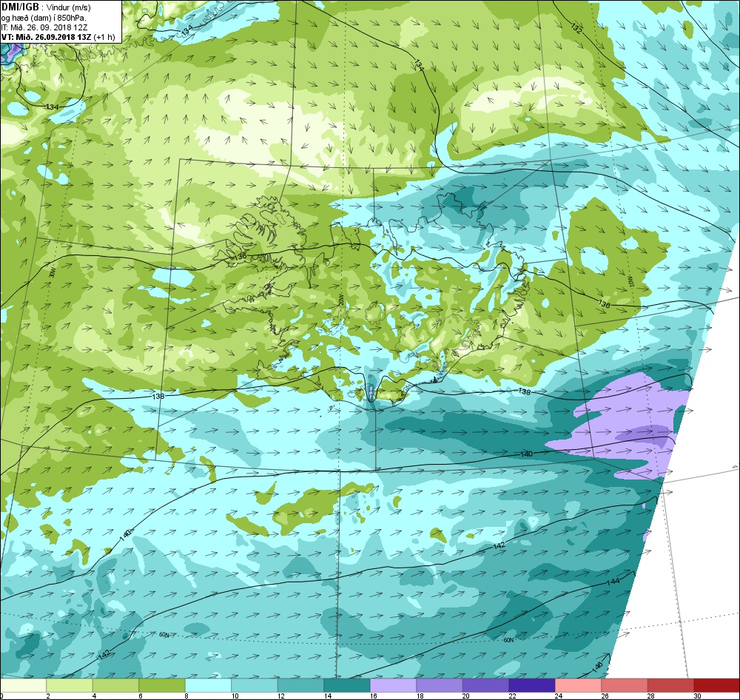Click the legend scale number 4
Image resolution: width=740 pixels, height=700 pixels.
point(95,696)
